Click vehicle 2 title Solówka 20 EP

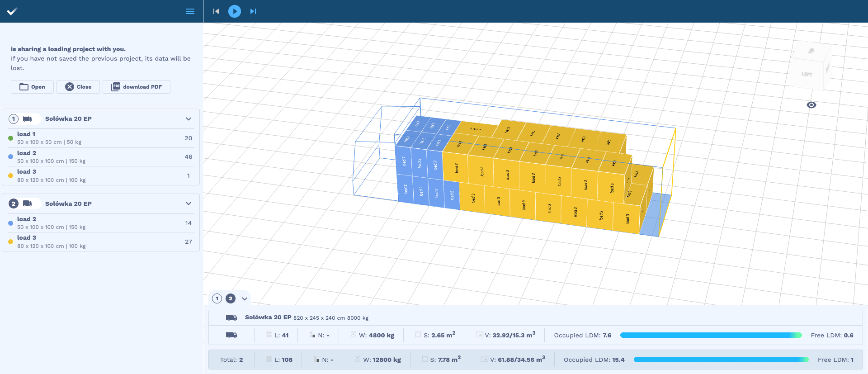tap(68, 204)
